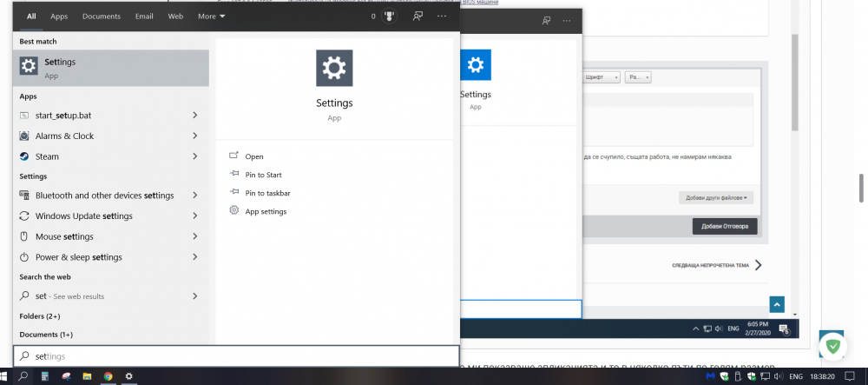Switch to the Web search tab

click(175, 17)
